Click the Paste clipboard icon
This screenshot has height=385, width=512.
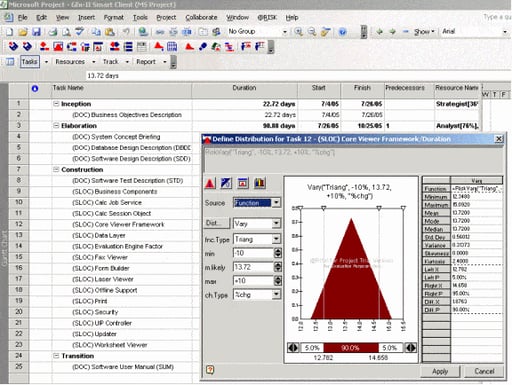109,32
